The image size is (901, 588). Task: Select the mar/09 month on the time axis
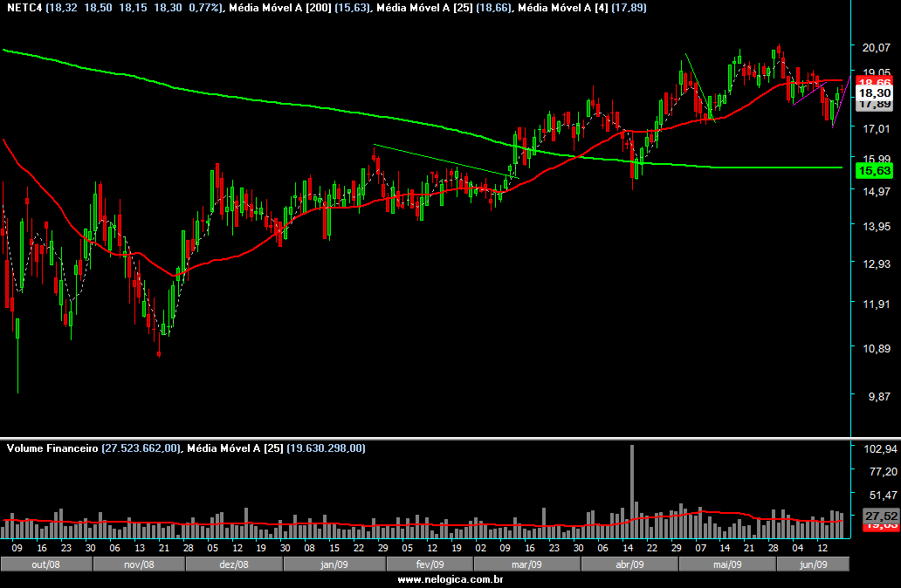point(526,564)
